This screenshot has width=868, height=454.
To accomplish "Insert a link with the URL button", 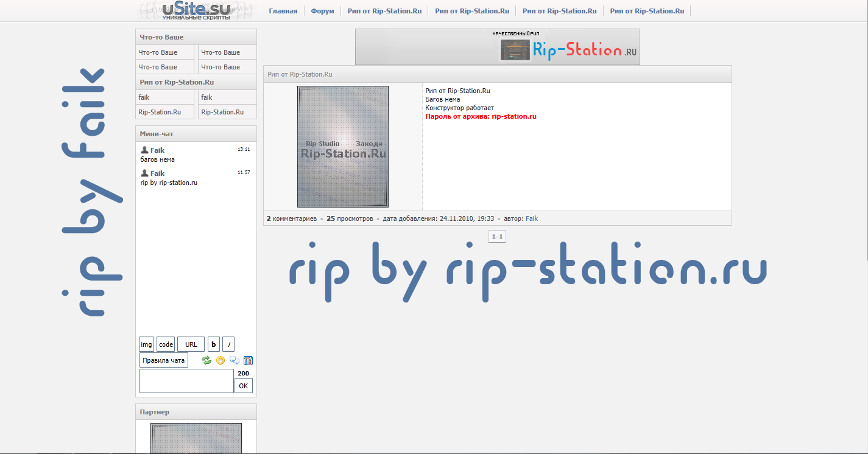I will pos(191,344).
